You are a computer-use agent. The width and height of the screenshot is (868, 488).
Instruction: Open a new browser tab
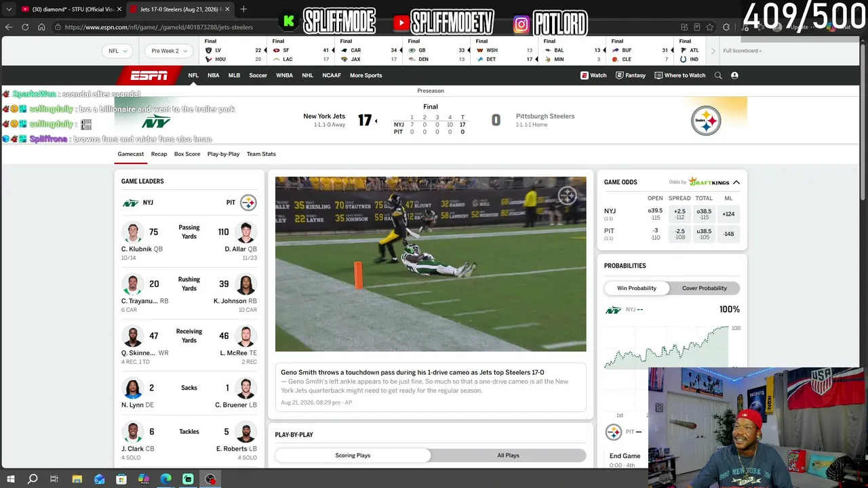(x=243, y=9)
